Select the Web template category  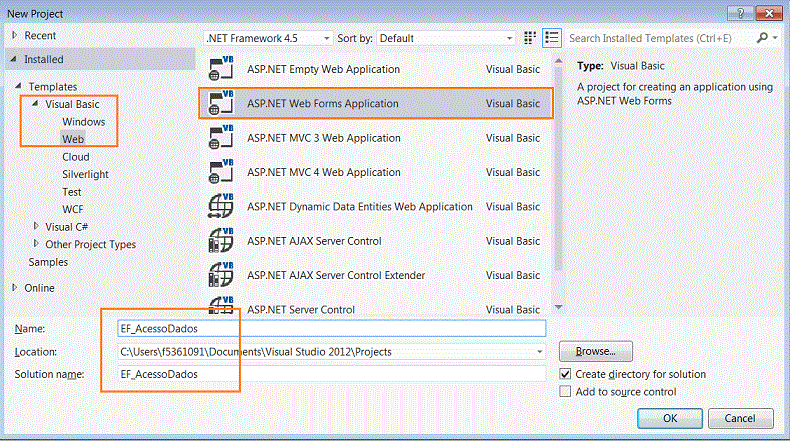[x=73, y=139]
